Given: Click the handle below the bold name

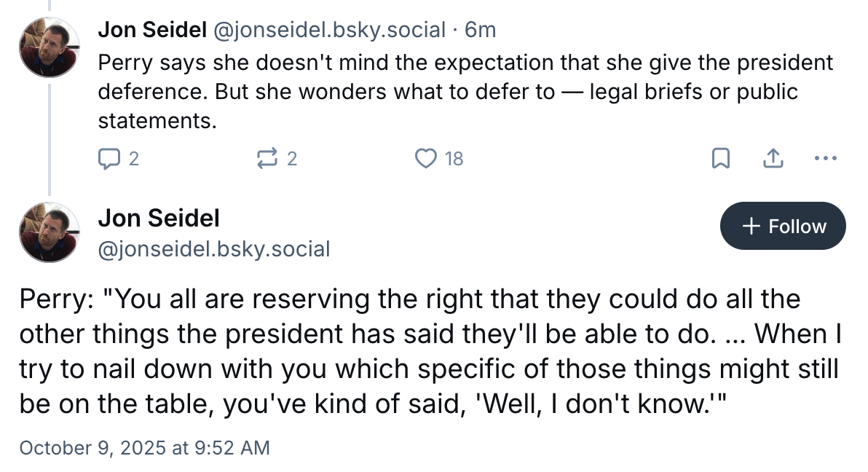Looking at the screenshot, I should coord(214,249).
